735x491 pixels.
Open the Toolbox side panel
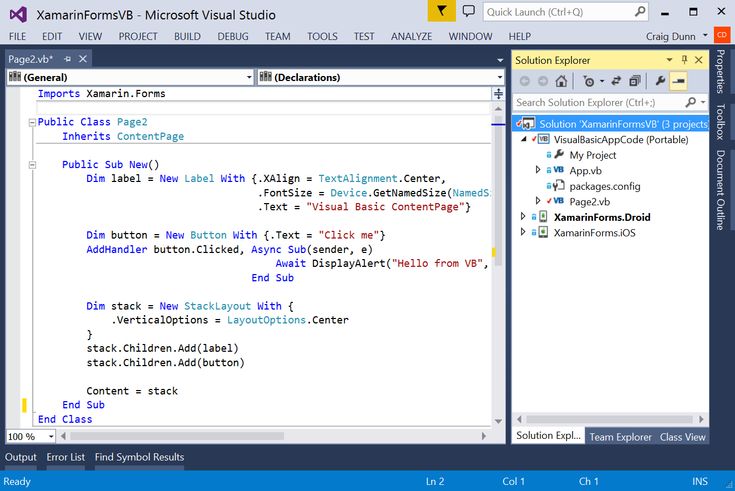[721, 123]
